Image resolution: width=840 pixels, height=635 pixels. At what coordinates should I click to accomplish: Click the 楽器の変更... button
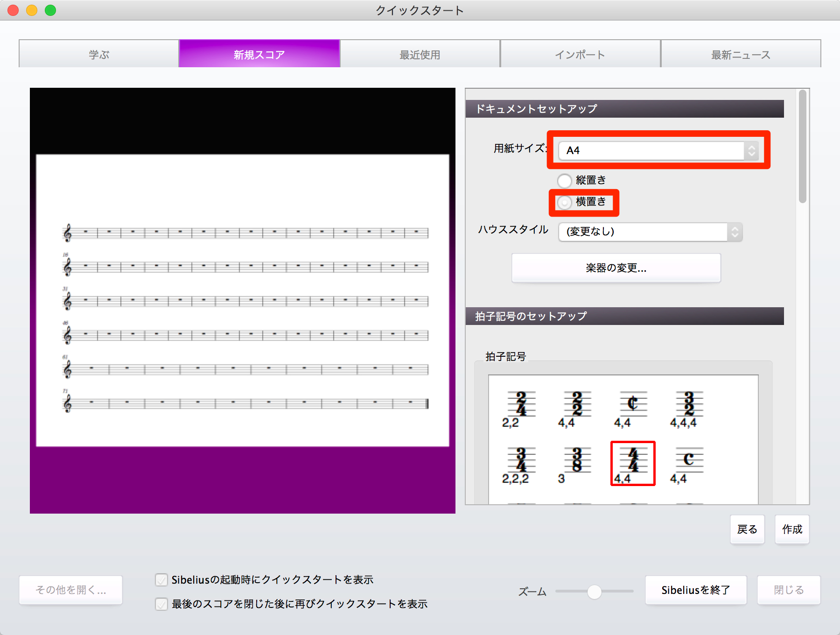(616, 268)
